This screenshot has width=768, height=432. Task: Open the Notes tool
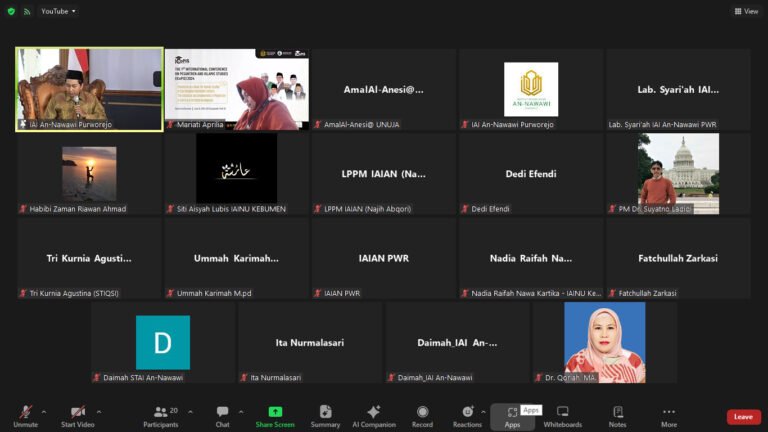pos(617,417)
